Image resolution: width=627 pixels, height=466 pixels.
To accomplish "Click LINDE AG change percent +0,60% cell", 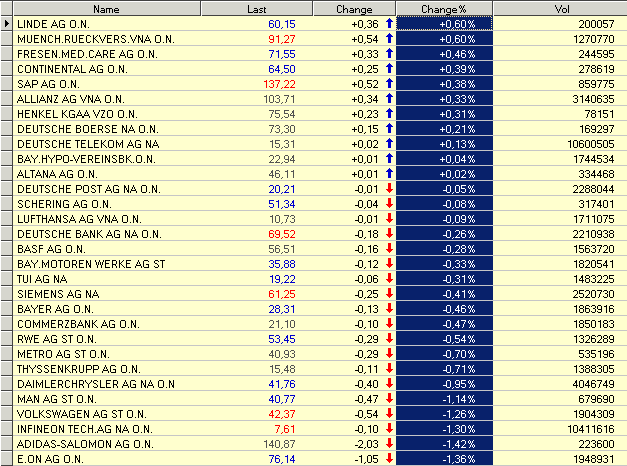I will tap(444, 24).
